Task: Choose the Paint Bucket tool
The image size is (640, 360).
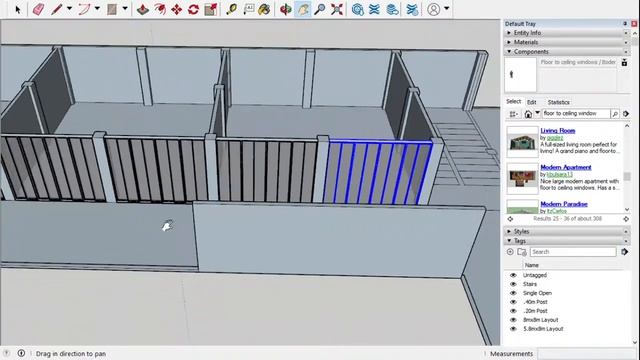Action: (264, 9)
